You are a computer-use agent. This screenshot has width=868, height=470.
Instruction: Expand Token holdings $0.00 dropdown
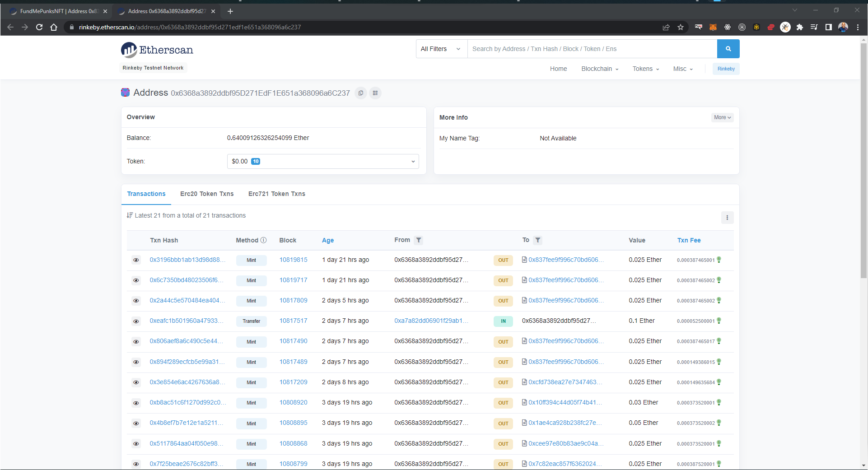[323, 161]
